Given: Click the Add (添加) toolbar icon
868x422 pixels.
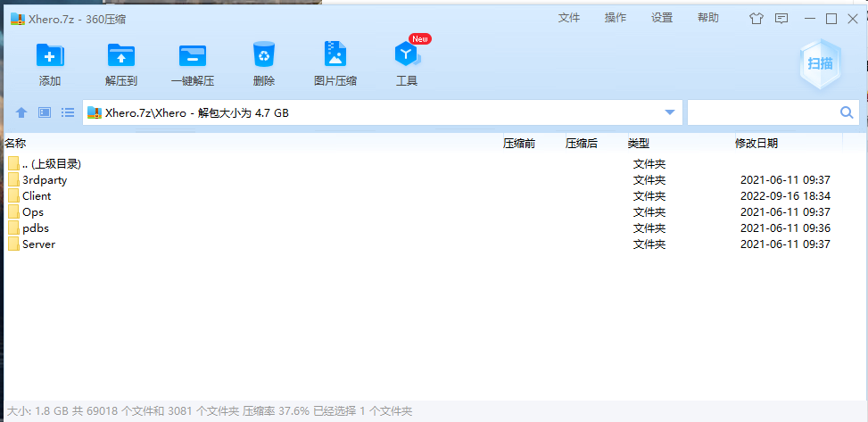Looking at the screenshot, I should click(x=50, y=57).
